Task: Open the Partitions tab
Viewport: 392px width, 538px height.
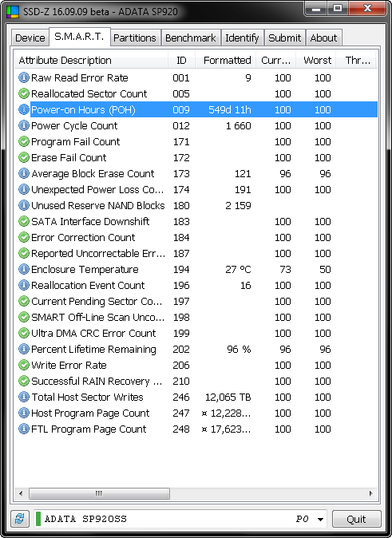Action: click(x=135, y=38)
